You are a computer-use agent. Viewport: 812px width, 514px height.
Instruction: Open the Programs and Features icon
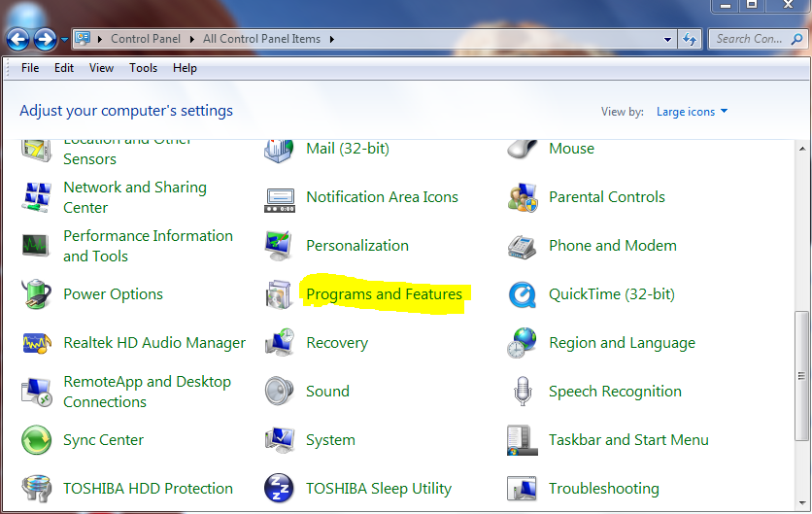[280, 294]
